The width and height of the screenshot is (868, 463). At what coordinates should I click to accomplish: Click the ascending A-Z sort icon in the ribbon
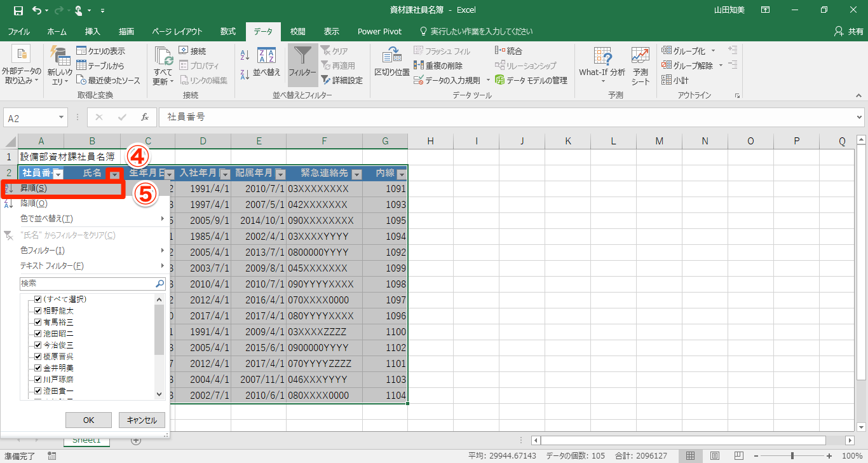pyautogui.click(x=245, y=57)
